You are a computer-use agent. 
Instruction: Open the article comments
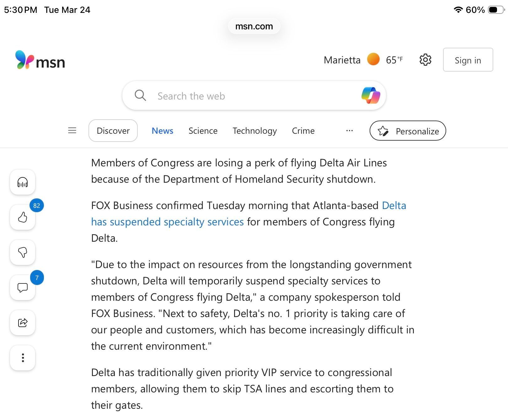pyautogui.click(x=23, y=288)
